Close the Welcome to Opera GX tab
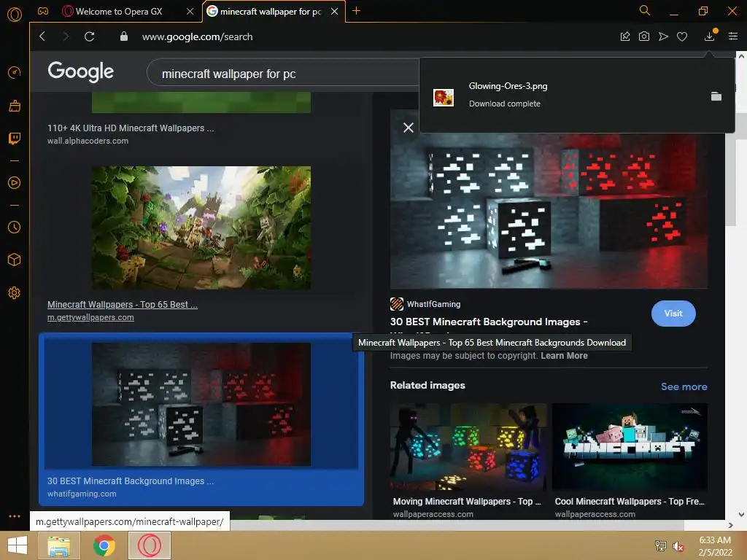Screen dimensions: 747x560 [190, 12]
